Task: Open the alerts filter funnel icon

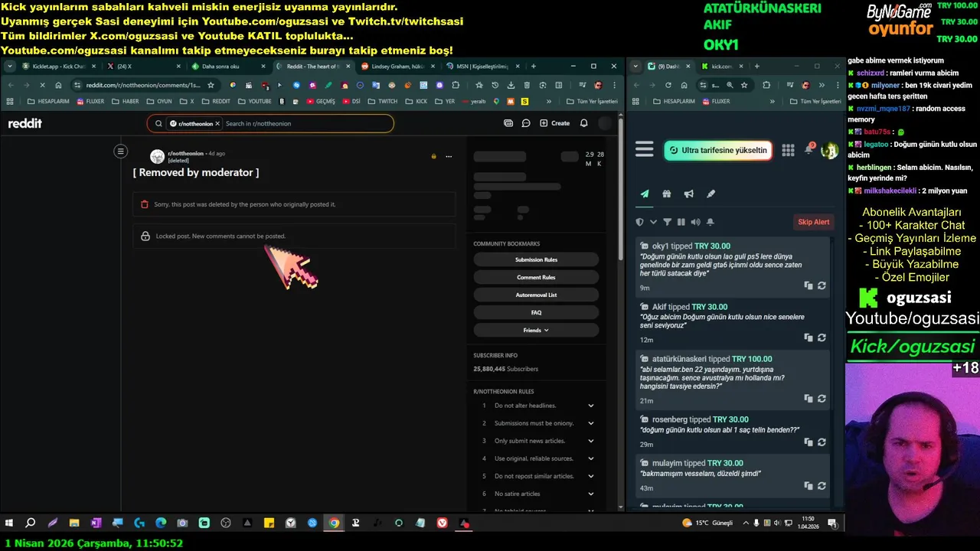Action: coord(667,222)
